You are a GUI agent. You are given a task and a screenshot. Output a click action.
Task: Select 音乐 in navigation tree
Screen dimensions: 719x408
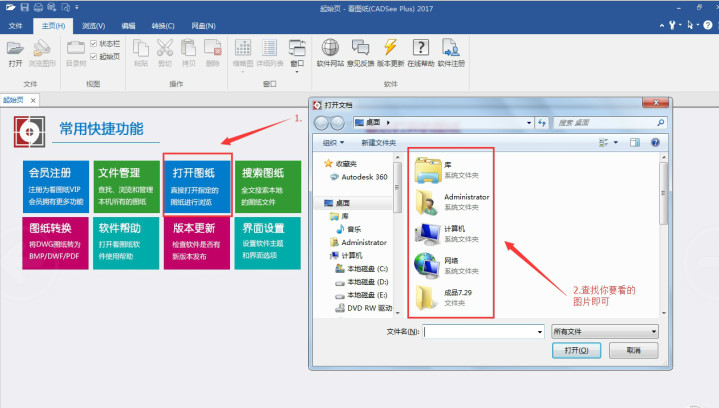click(x=348, y=229)
